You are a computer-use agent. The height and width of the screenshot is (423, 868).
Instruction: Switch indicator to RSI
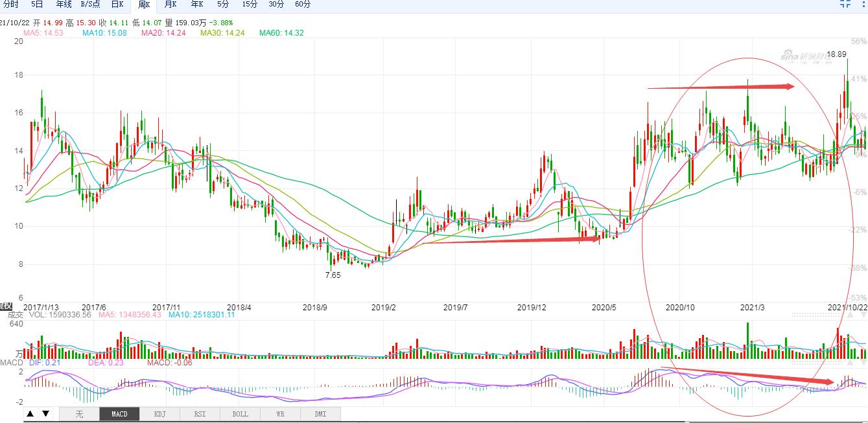coord(200,414)
